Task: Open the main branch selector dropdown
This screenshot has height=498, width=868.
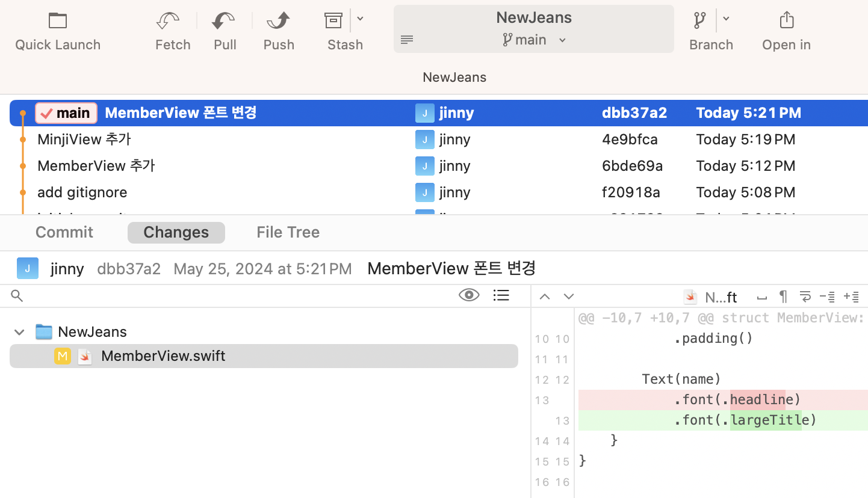Action: pos(535,40)
